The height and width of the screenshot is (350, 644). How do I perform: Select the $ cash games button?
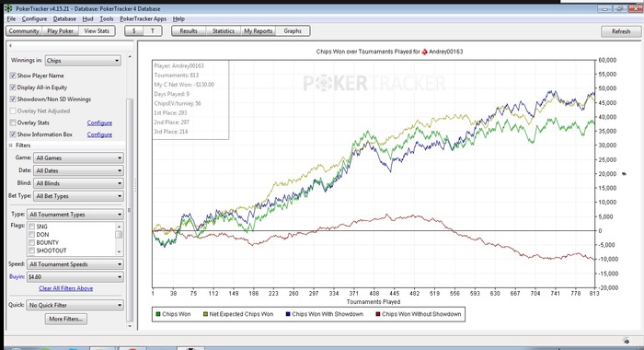click(134, 30)
